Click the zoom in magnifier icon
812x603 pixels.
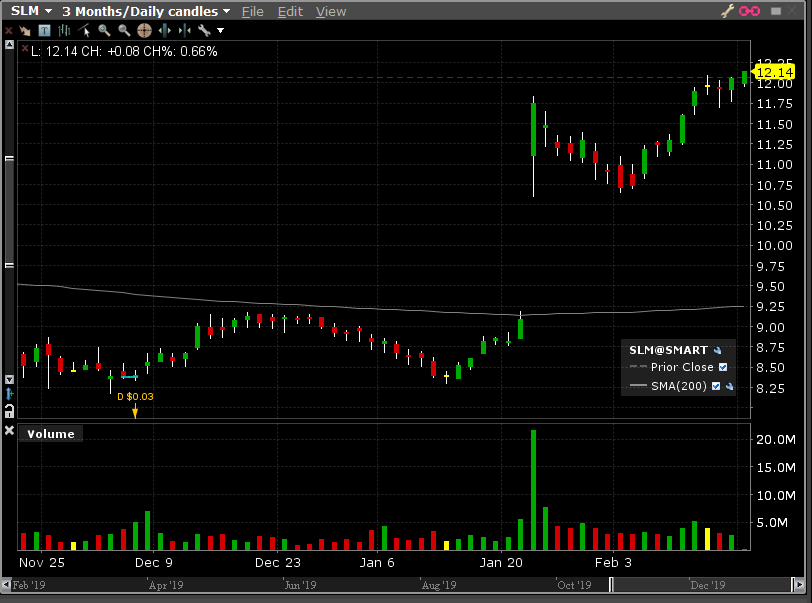[x=104, y=31]
